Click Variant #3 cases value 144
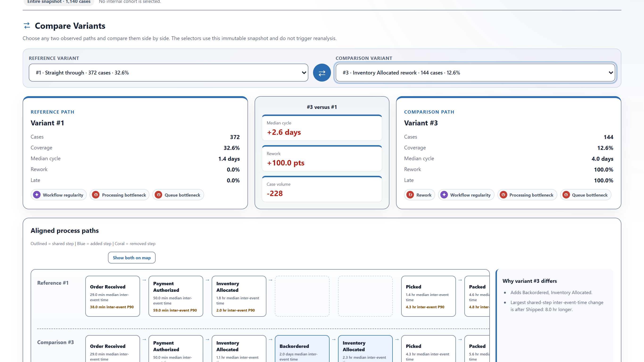 [x=608, y=137]
